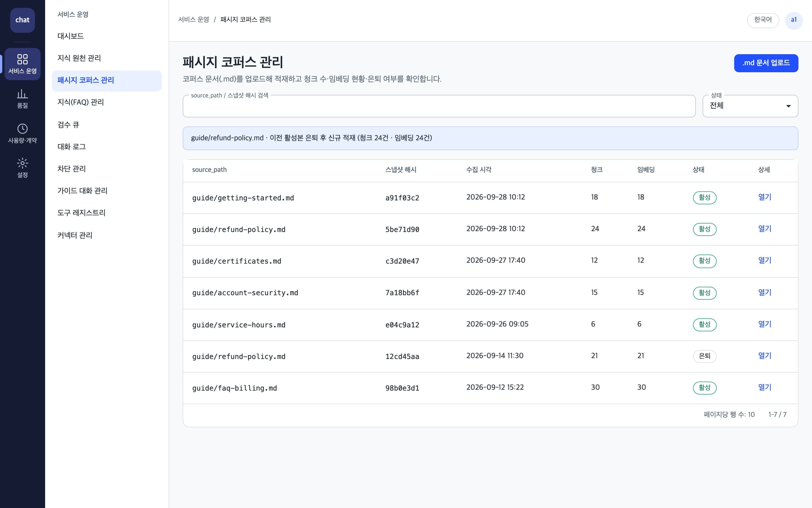This screenshot has width=812, height=508.
Task: Open details for retired snapshot 12cd45aa
Action: 765,356
